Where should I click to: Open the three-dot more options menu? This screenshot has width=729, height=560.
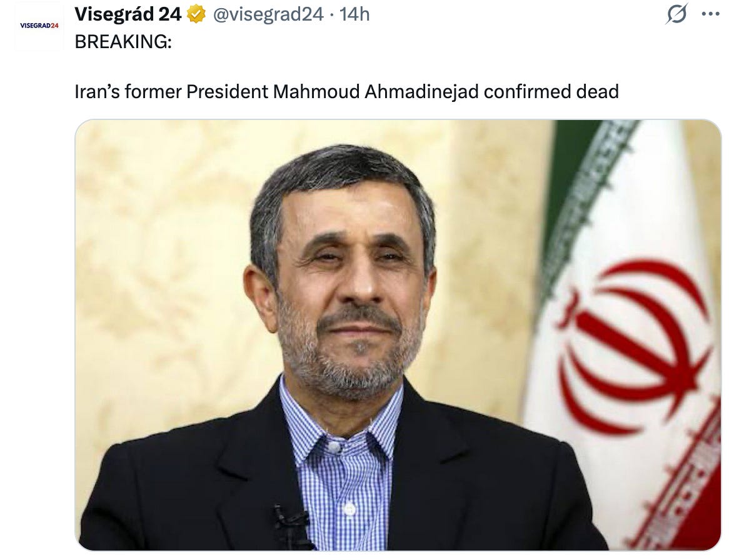710,14
